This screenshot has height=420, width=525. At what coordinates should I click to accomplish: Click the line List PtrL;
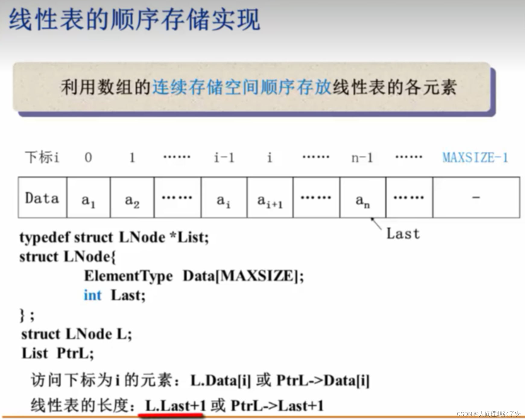click(x=58, y=353)
